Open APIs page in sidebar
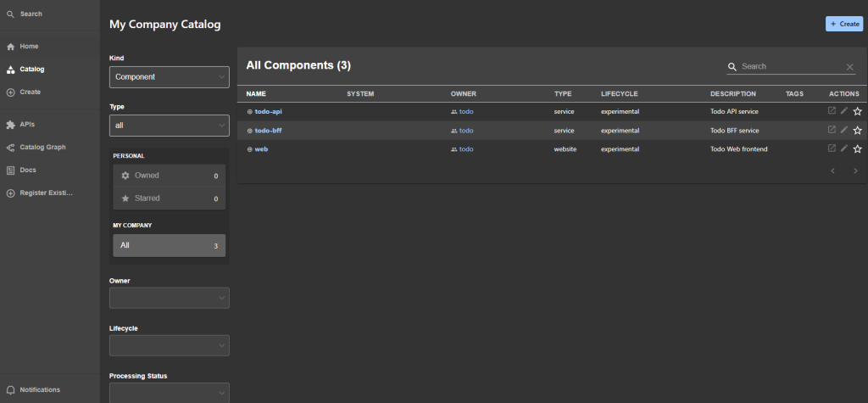Viewport: 868px width, 403px height. [50, 125]
